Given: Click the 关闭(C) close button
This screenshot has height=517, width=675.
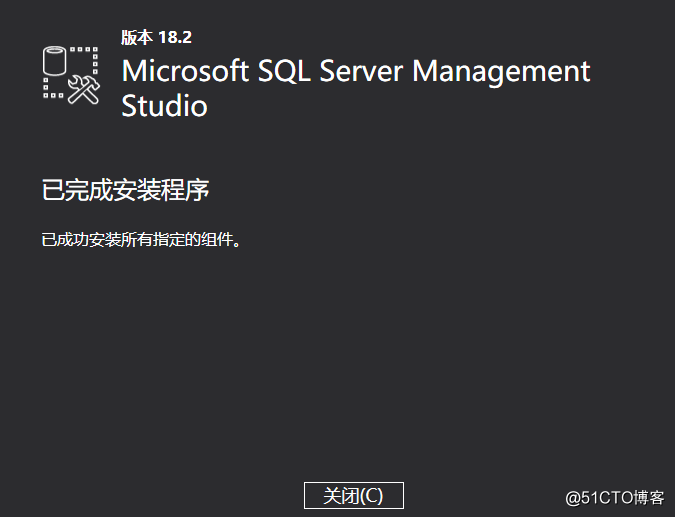Looking at the screenshot, I should (x=353, y=495).
